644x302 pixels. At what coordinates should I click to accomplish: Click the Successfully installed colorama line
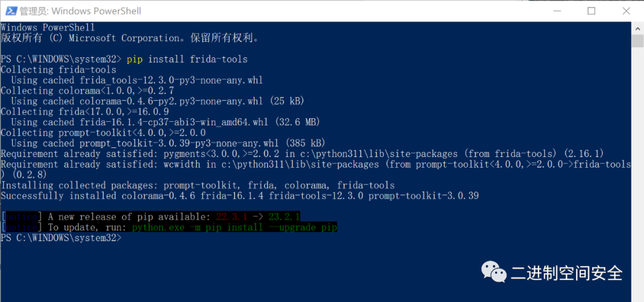(240, 196)
